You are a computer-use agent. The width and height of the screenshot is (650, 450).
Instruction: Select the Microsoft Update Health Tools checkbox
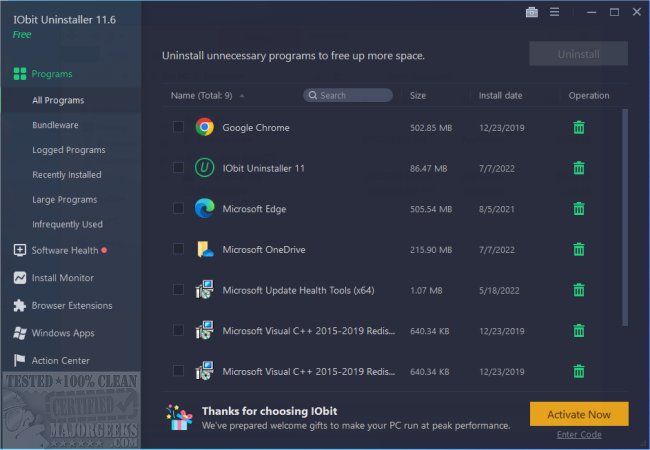pos(178,290)
